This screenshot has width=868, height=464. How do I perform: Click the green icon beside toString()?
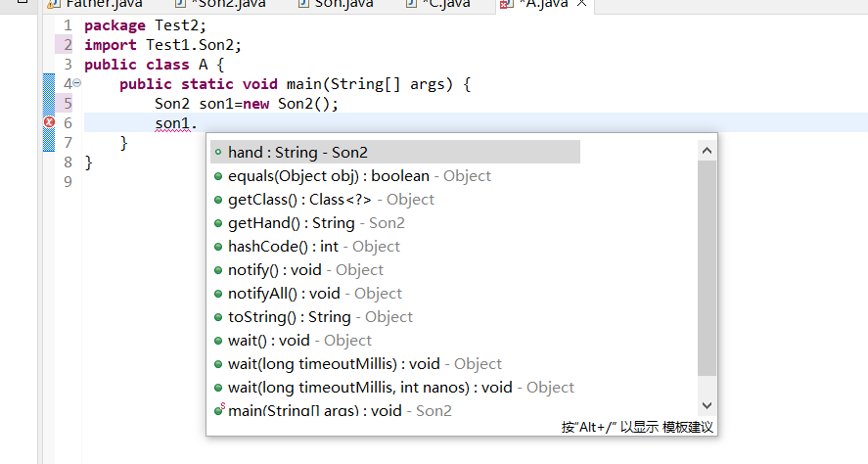coord(218,318)
